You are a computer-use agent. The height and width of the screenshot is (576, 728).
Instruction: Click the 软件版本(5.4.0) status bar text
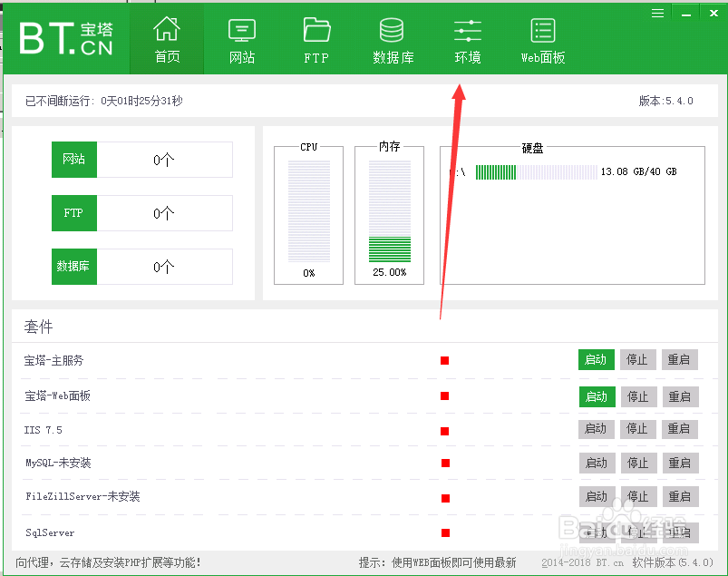point(673,563)
